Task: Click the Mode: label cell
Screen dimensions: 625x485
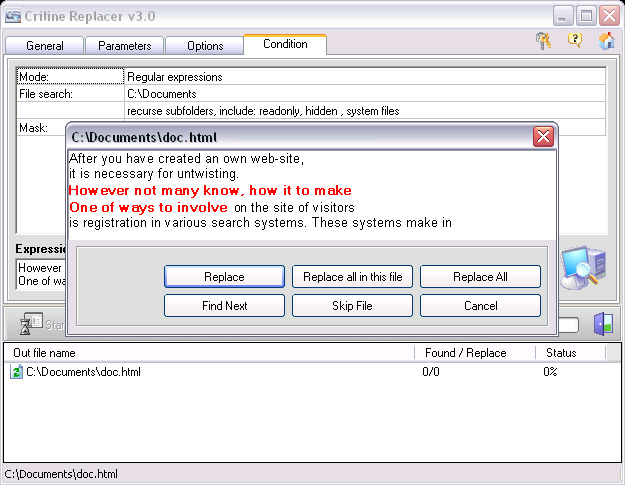Action: coord(71,77)
